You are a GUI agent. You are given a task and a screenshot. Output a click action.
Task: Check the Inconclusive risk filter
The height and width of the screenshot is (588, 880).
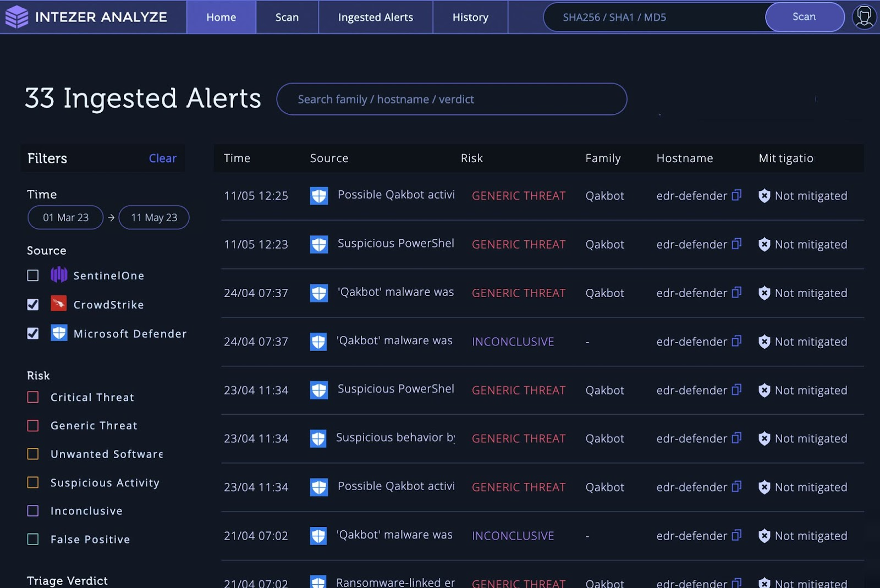pyautogui.click(x=33, y=511)
